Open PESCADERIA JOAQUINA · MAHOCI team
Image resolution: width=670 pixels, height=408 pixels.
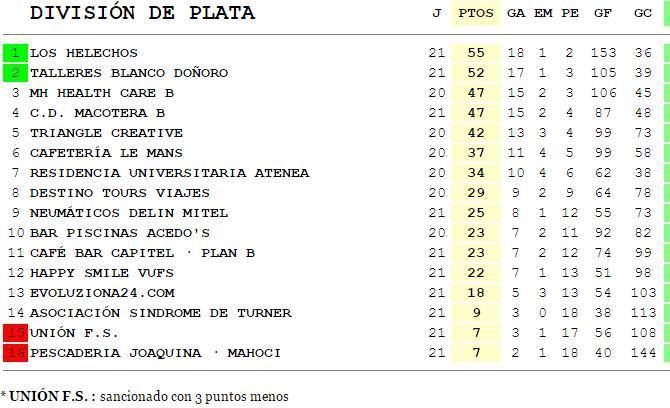[x=155, y=353]
